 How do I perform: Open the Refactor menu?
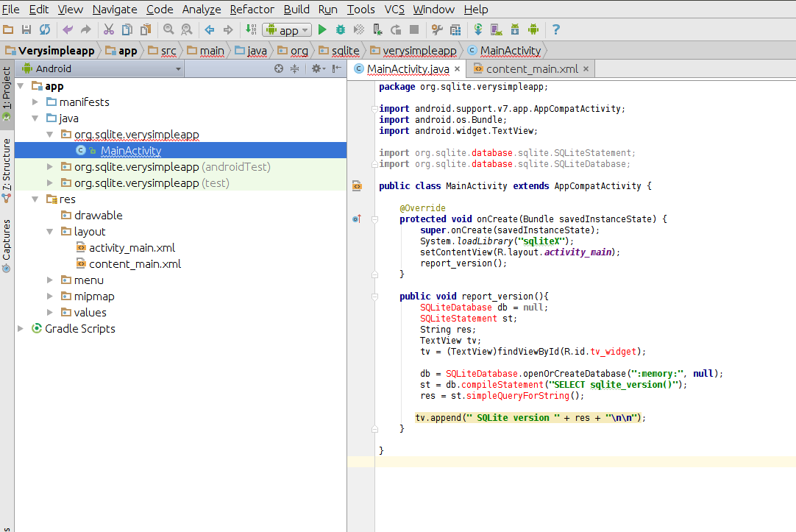(252, 10)
